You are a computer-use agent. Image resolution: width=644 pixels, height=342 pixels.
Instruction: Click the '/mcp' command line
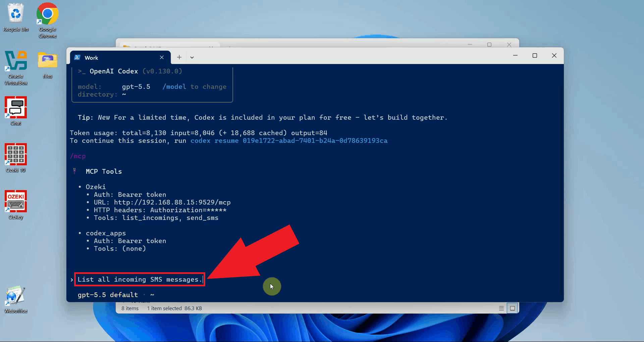point(78,156)
